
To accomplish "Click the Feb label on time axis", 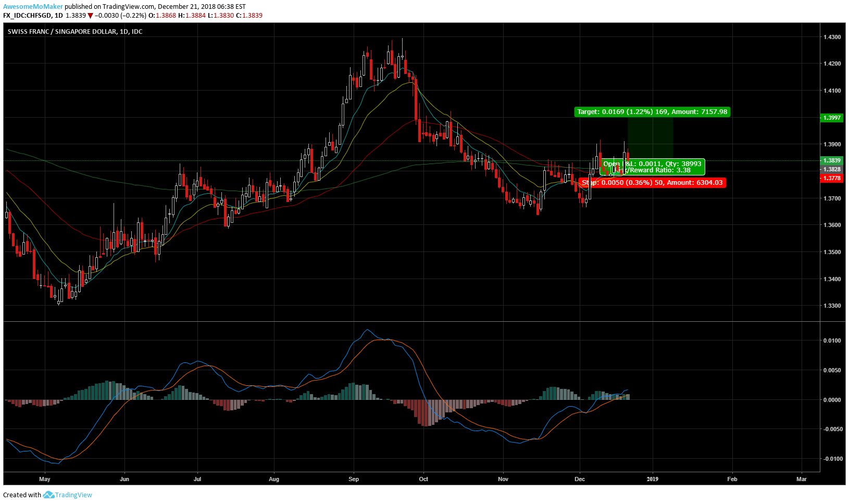I will tap(732, 479).
